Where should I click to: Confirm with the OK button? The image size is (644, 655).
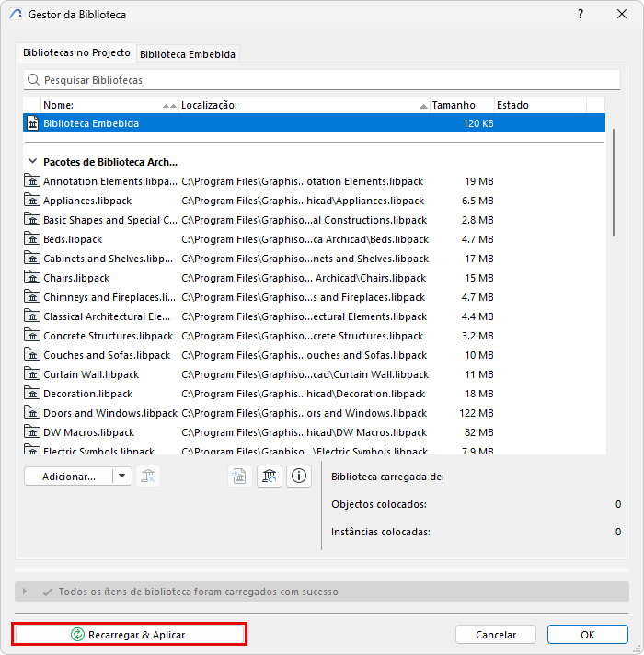588,635
